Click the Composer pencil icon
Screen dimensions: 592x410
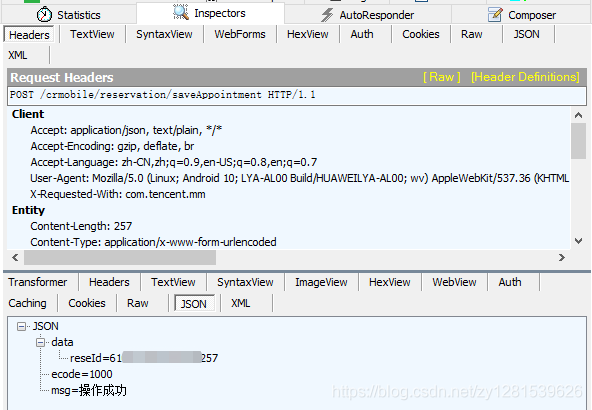[495, 15]
